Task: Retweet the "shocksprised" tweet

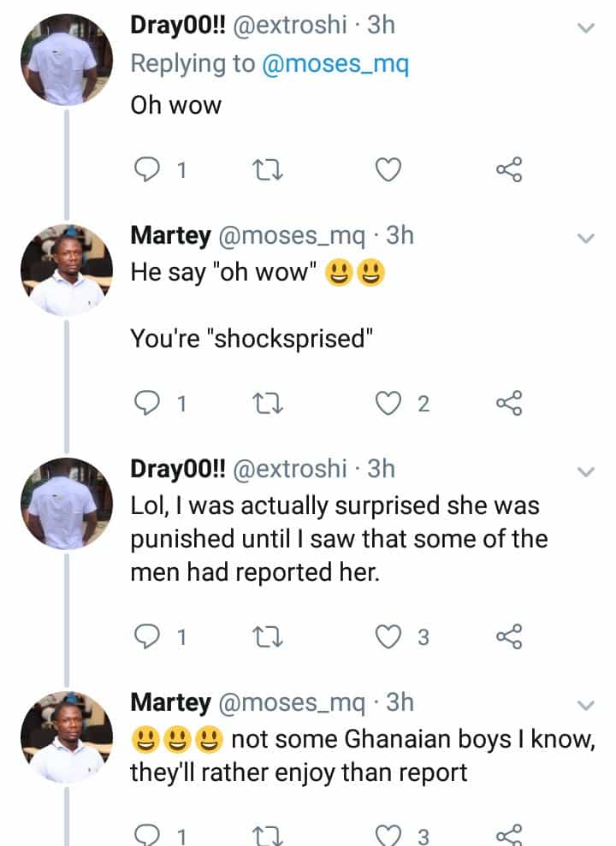Action: click(269, 404)
